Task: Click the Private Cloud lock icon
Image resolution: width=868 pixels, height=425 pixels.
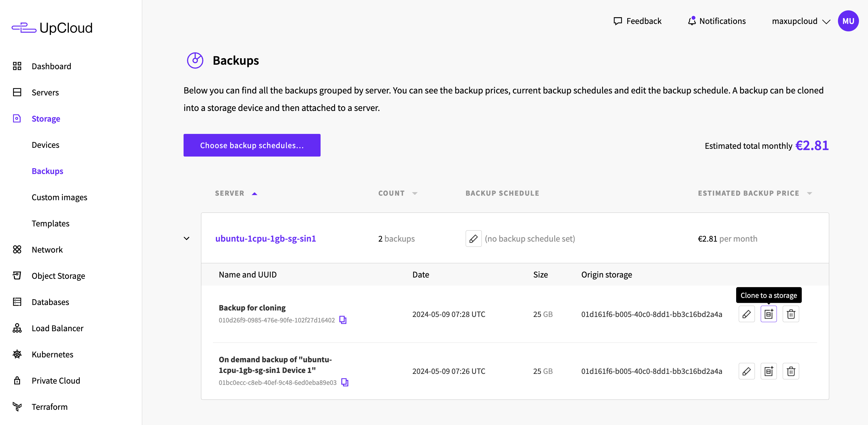Action: point(17,380)
